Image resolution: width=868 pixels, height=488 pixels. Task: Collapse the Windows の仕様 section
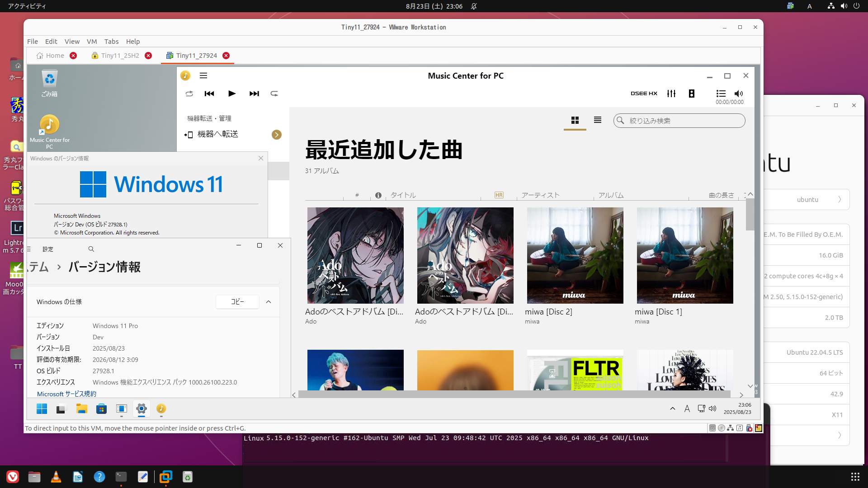(269, 302)
